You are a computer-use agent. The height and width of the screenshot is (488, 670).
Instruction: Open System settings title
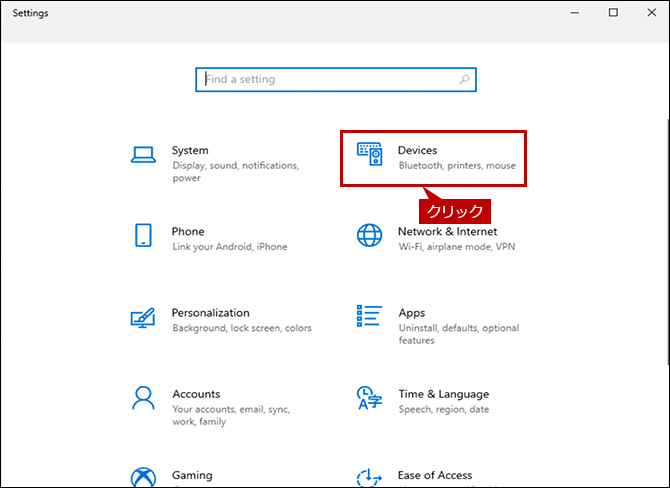pyautogui.click(x=190, y=150)
